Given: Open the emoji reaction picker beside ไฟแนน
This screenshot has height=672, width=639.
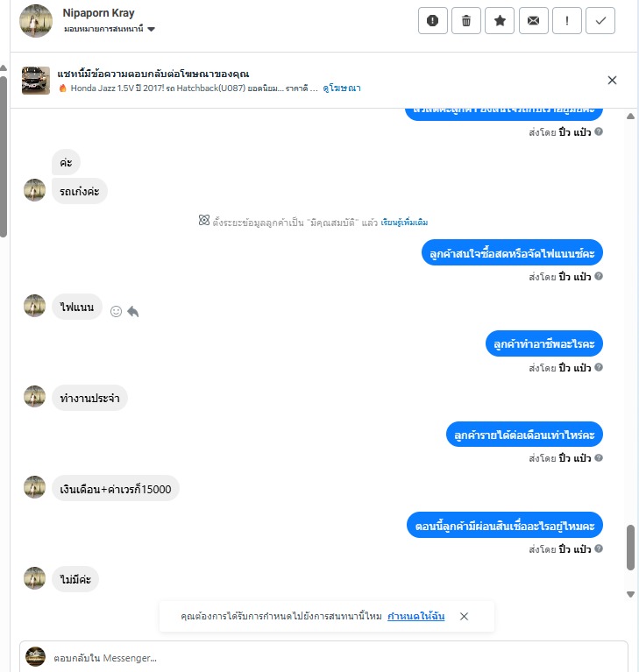Looking at the screenshot, I should click(116, 311).
